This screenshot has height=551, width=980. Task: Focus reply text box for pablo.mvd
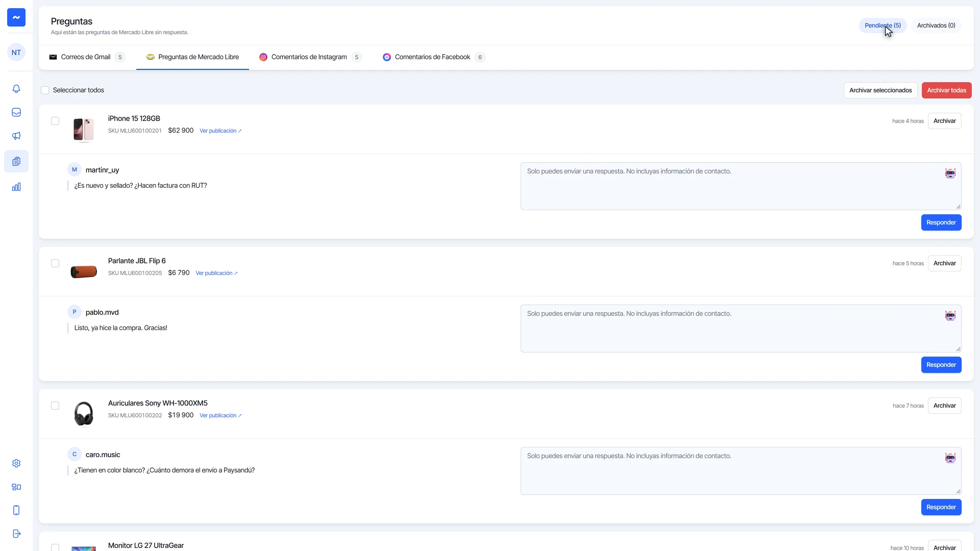point(741,329)
